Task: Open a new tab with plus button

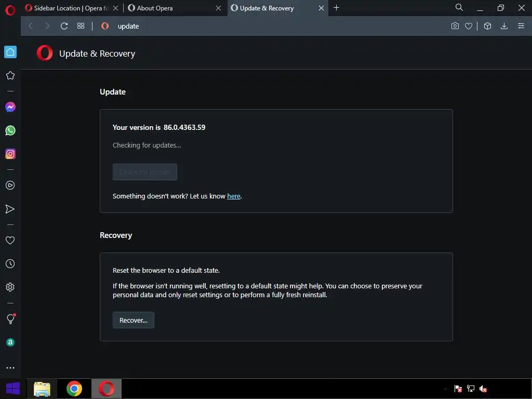Action: coord(336,8)
